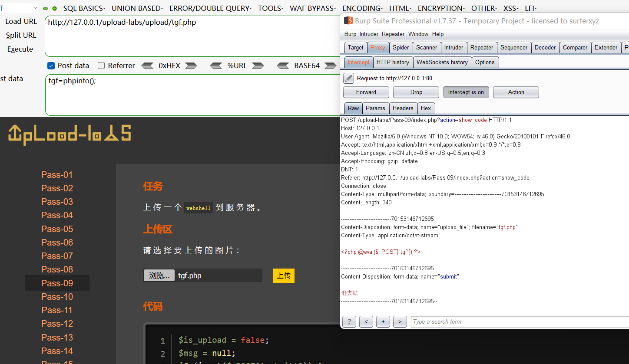Viewport: 629px width, 364px height.
Task: Open the dropdown at HackBar's top-left
Action: [x=20, y=8]
